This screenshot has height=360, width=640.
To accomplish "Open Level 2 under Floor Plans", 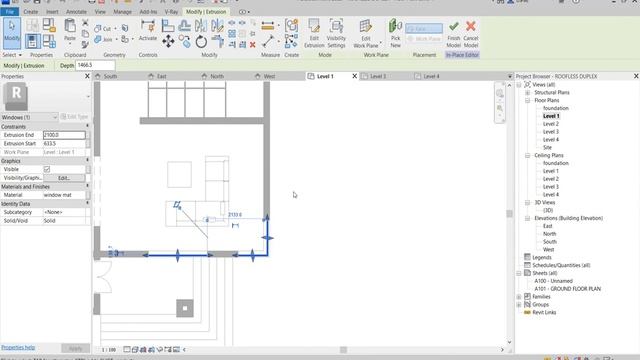I will (551, 124).
